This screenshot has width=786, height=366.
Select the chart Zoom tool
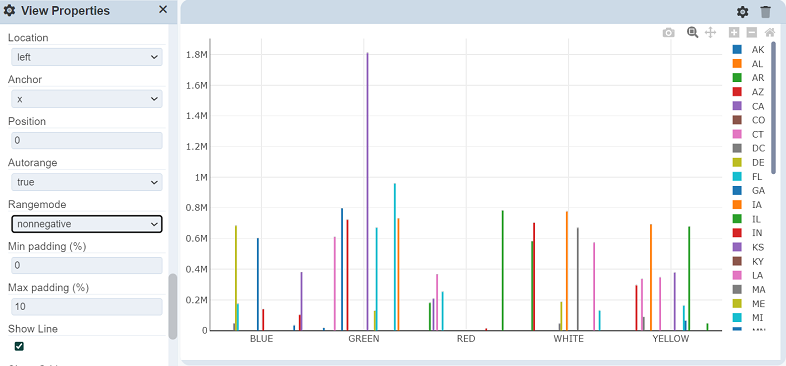point(693,33)
